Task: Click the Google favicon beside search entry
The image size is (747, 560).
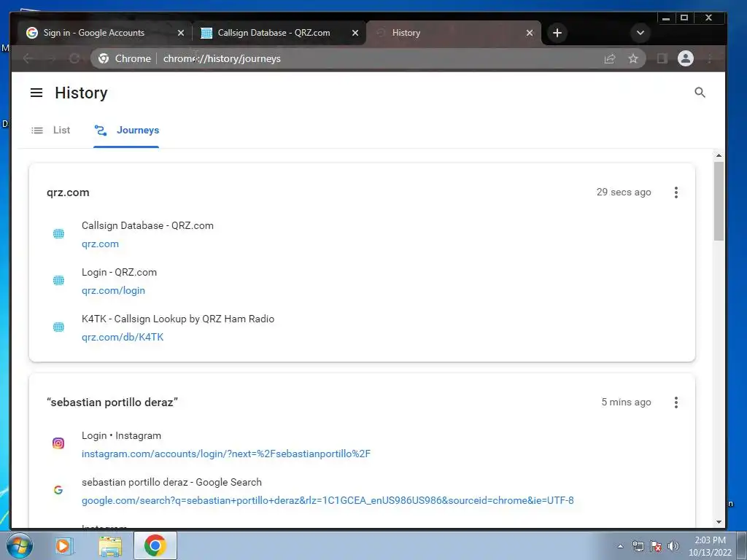Action: 58,490
